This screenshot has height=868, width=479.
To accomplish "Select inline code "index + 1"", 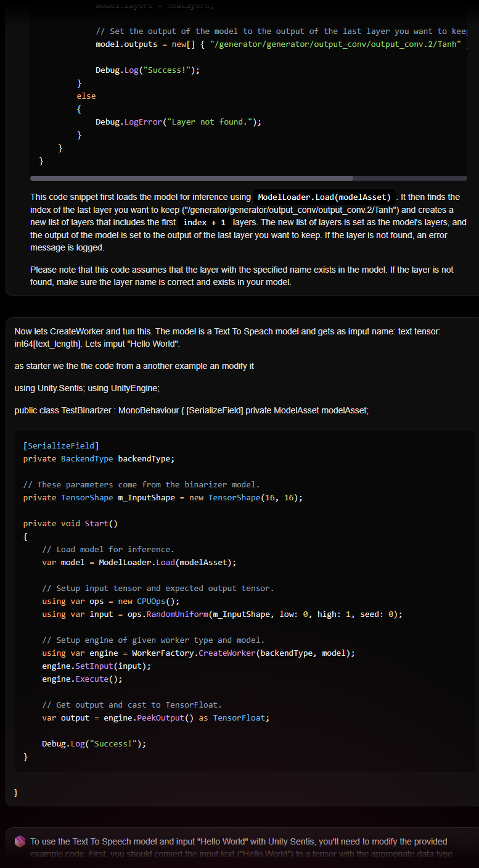I will tap(205, 222).
